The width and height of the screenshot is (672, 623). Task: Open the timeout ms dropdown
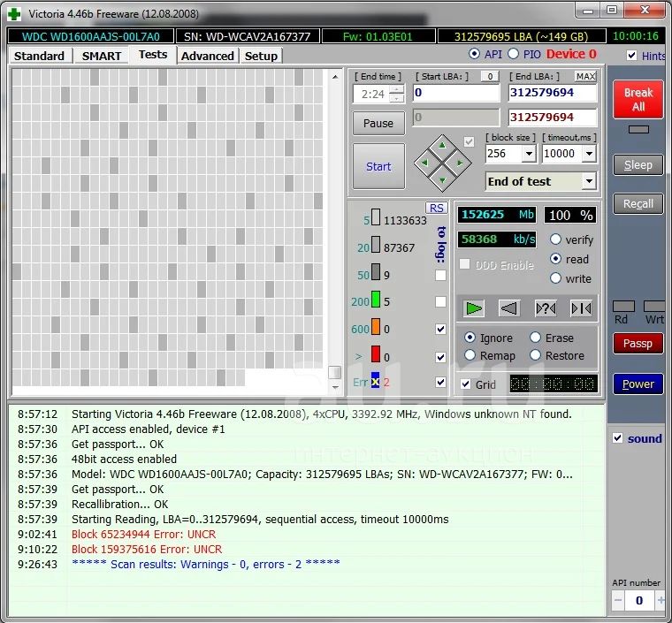[x=589, y=153]
